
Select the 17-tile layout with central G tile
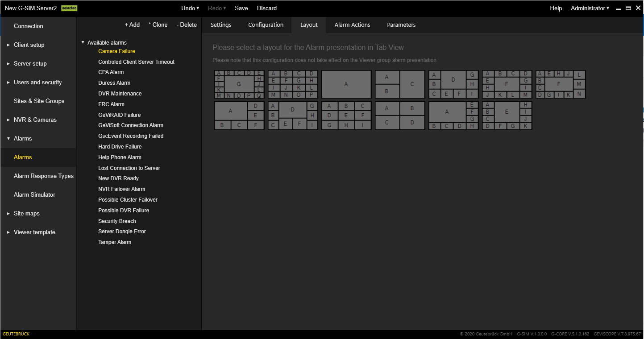[239, 84]
